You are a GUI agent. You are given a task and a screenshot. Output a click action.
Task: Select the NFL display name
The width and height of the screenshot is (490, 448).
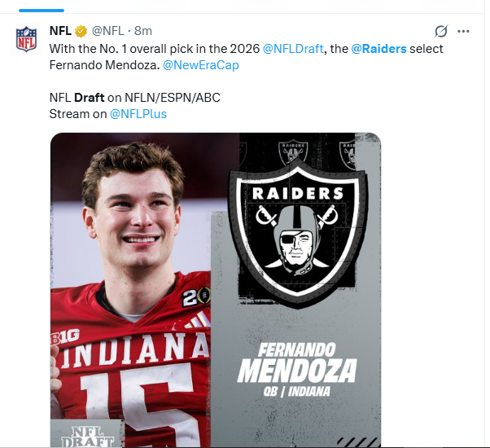point(60,32)
